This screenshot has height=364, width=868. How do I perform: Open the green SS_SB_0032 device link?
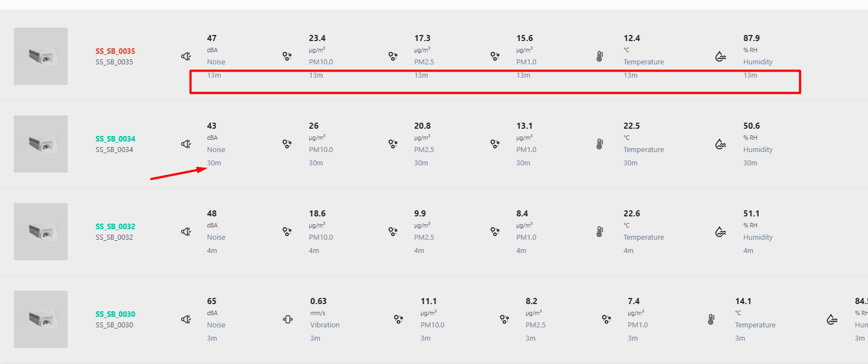tap(115, 226)
